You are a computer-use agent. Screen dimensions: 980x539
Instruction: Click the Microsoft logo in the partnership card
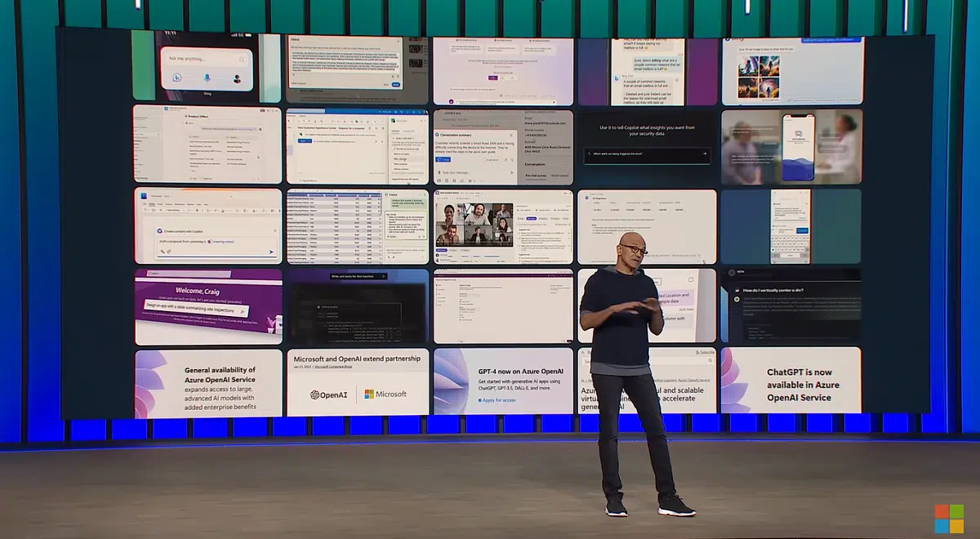[385, 394]
